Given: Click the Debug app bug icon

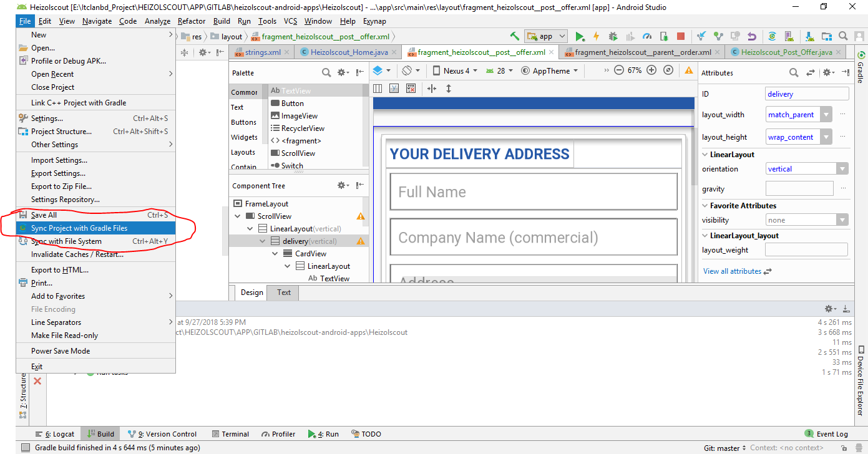Looking at the screenshot, I should pos(613,36).
